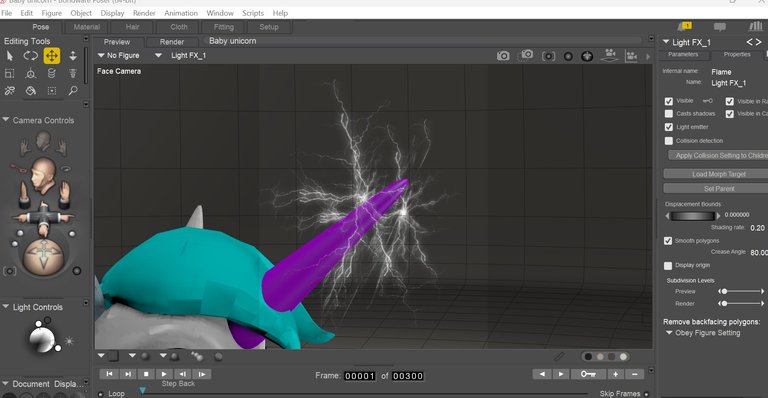The width and height of the screenshot is (768, 398).
Task: Open the speech bubble chat icon
Action: (x=720, y=27)
